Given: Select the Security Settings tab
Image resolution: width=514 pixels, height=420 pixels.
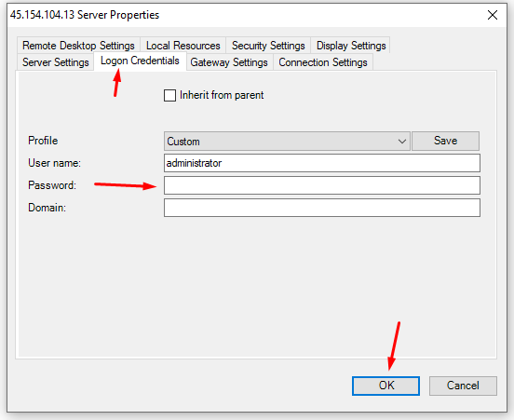Looking at the screenshot, I should (268, 46).
